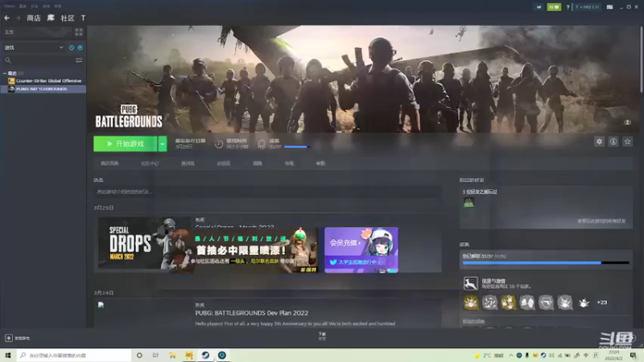Open the green notifications button
Screen dimensions: 644x362
tap(554, 7)
